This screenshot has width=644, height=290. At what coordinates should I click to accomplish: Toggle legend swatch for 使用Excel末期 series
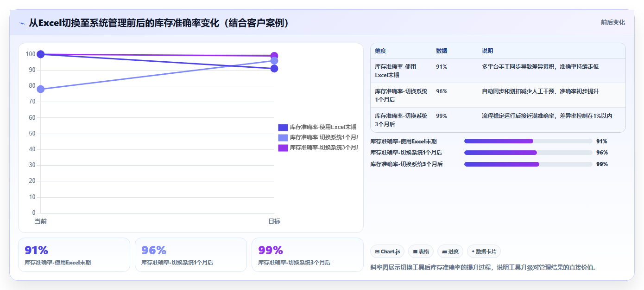click(283, 127)
